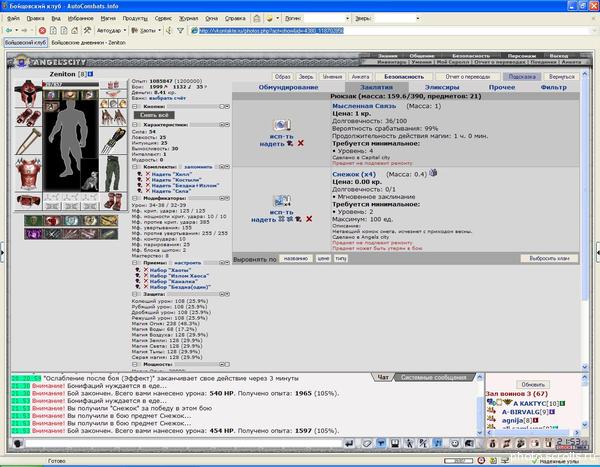Viewport: 600px width, 467px height.
Task: Collapse the Кнопки section
Action: [x=135, y=106]
